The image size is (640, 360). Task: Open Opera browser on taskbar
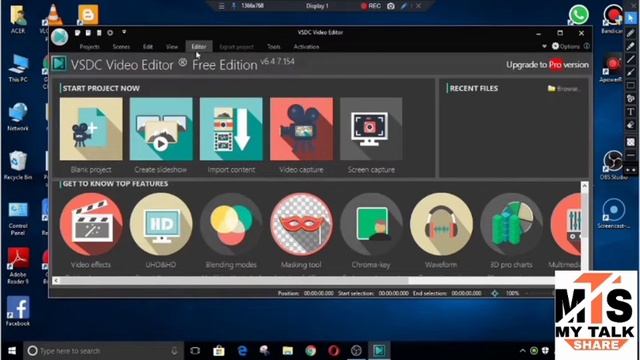point(333,351)
